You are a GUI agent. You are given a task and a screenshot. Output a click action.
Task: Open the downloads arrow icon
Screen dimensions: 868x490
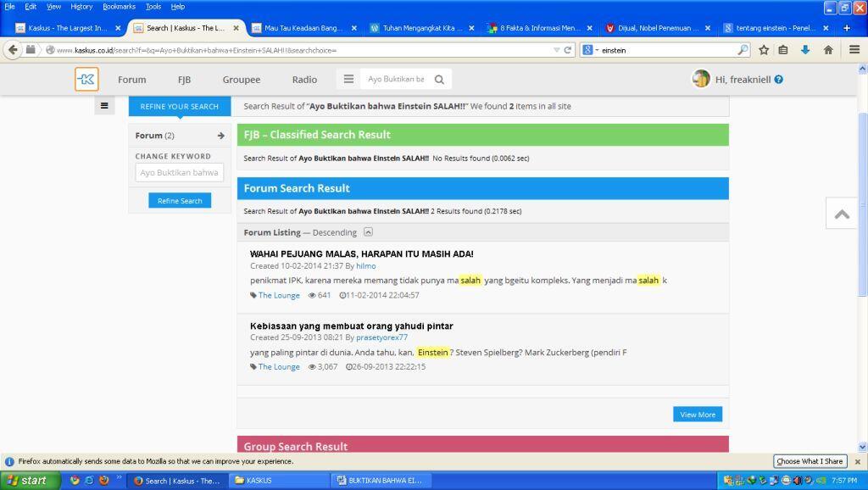click(805, 50)
